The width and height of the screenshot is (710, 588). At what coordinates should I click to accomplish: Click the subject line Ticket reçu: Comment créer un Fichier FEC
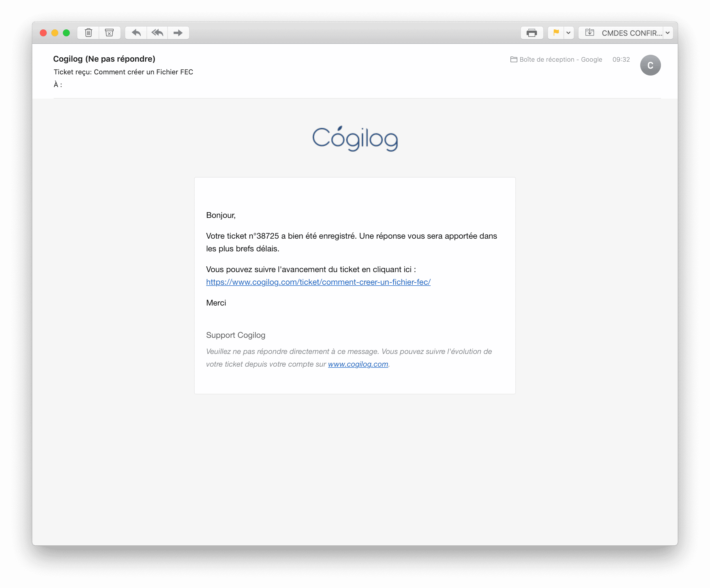coord(123,72)
